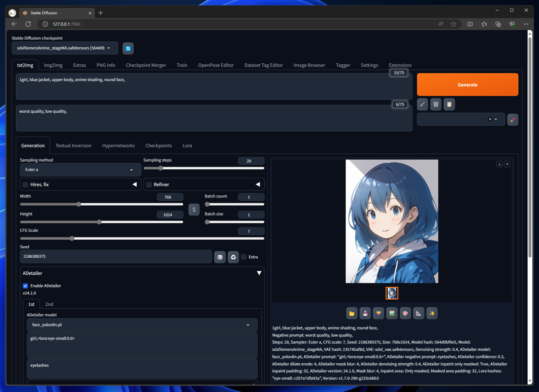Open the Image Browser tab
This screenshot has width=539, height=392.
pyautogui.click(x=309, y=65)
